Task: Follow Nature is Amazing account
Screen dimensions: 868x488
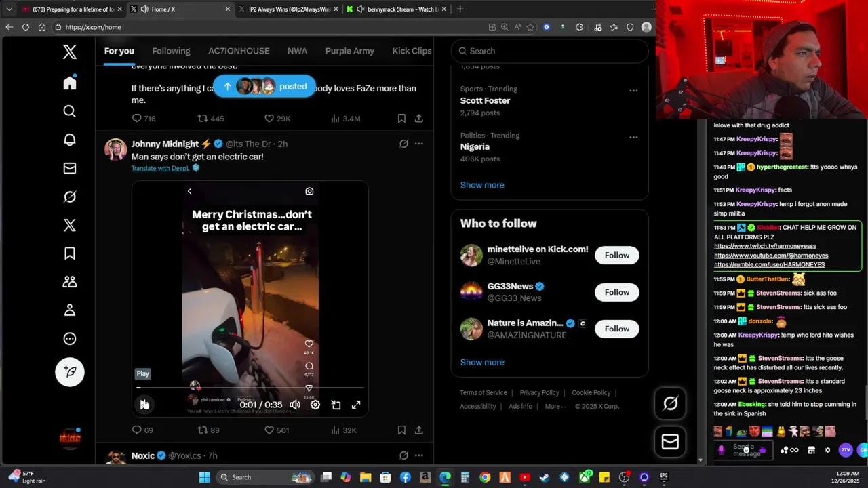Action: (617, 329)
